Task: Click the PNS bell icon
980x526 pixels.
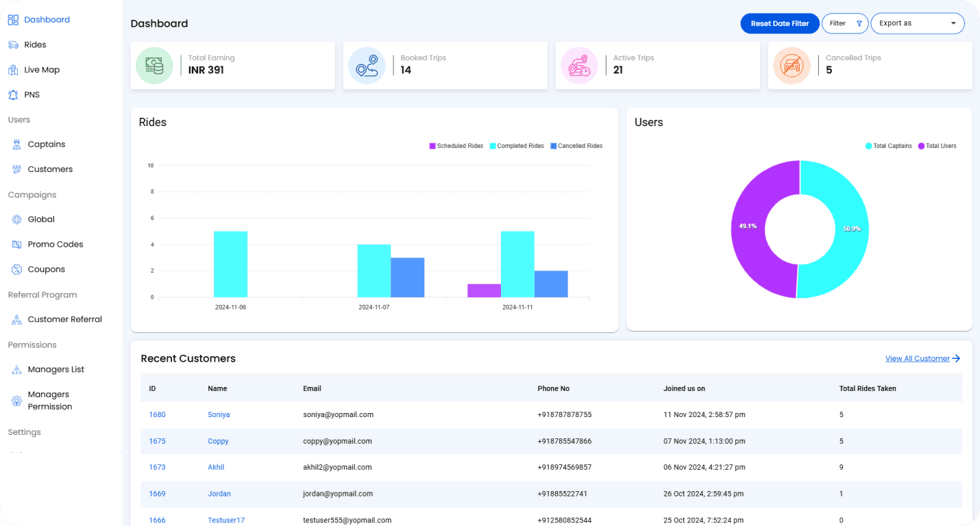Action: point(13,95)
